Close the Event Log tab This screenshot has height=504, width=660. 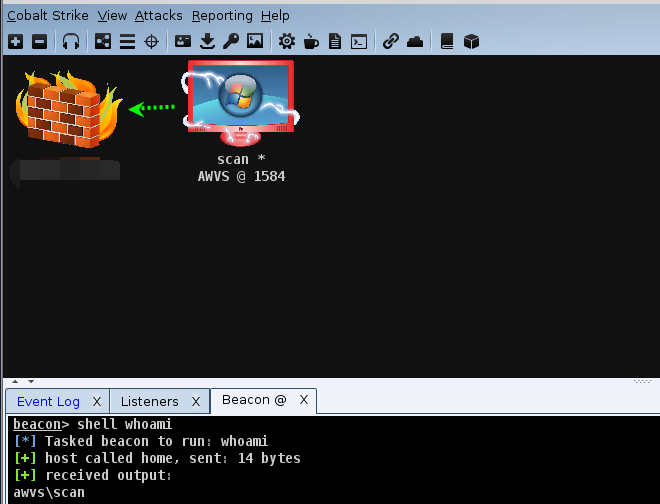tap(97, 402)
